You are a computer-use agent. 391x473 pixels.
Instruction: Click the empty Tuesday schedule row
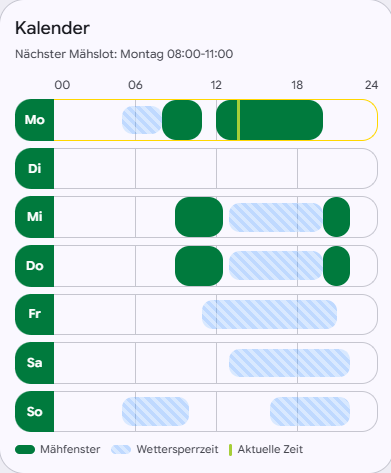[x=216, y=168]
